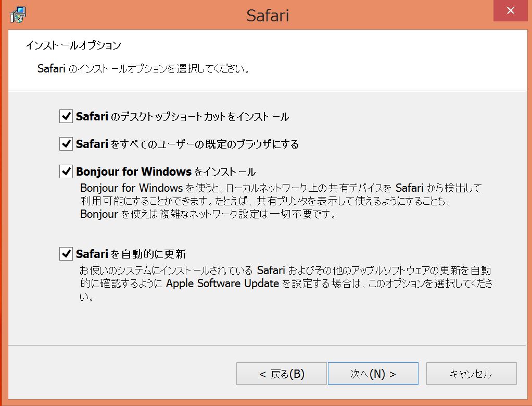This screenshot has height=406, width=532.
Task: Click the bold Bonjour for Windows label
Action: 133,172
